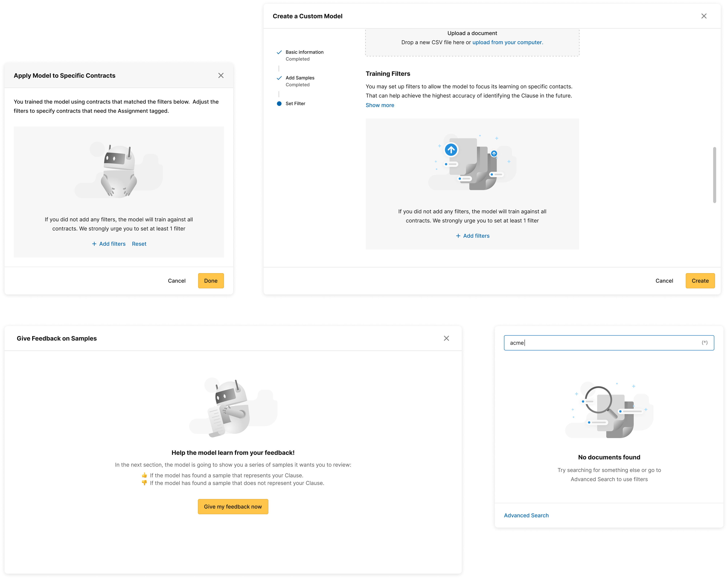Viewport: 728px width, 579px height.
Task: Focus the search input containing acme
Action: tap(609, 342)
